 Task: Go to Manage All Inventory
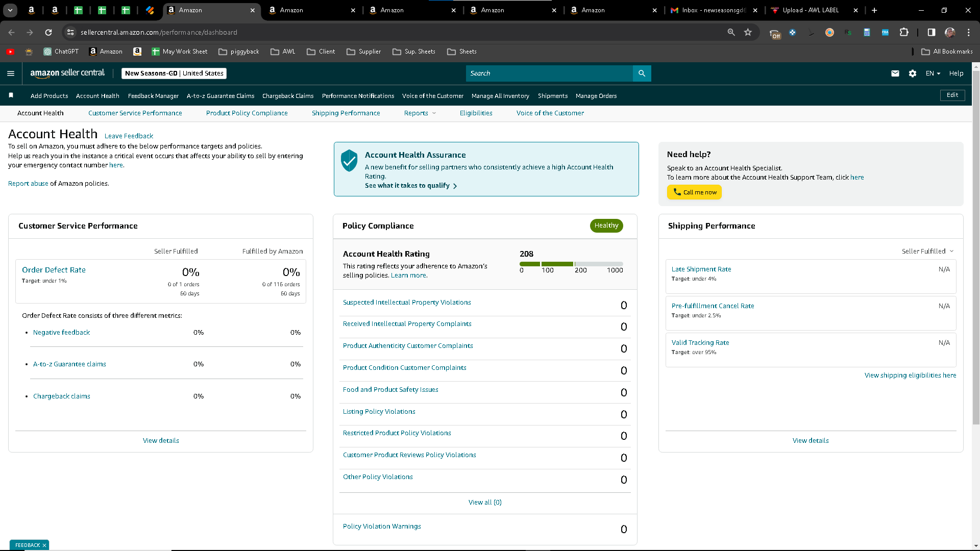click(x=500, y=96)
